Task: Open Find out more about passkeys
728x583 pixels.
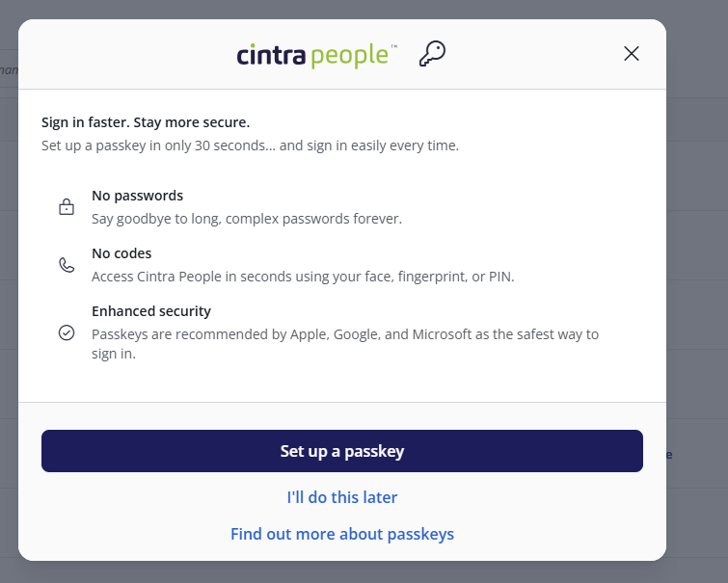Action: coord(342,534)
